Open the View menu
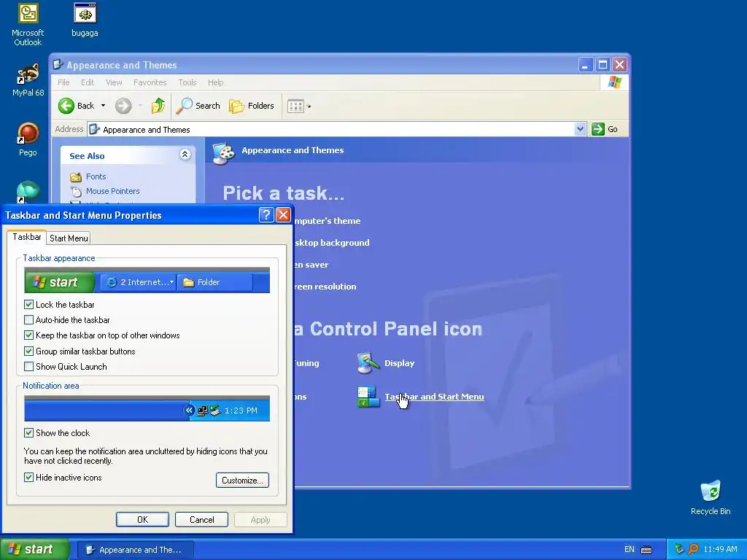Screen dimensions: 747x560 [x=114, y=82]
